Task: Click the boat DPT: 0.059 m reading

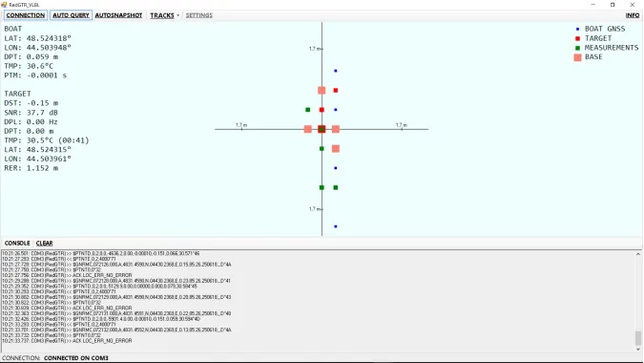Action: coord(31,56)
